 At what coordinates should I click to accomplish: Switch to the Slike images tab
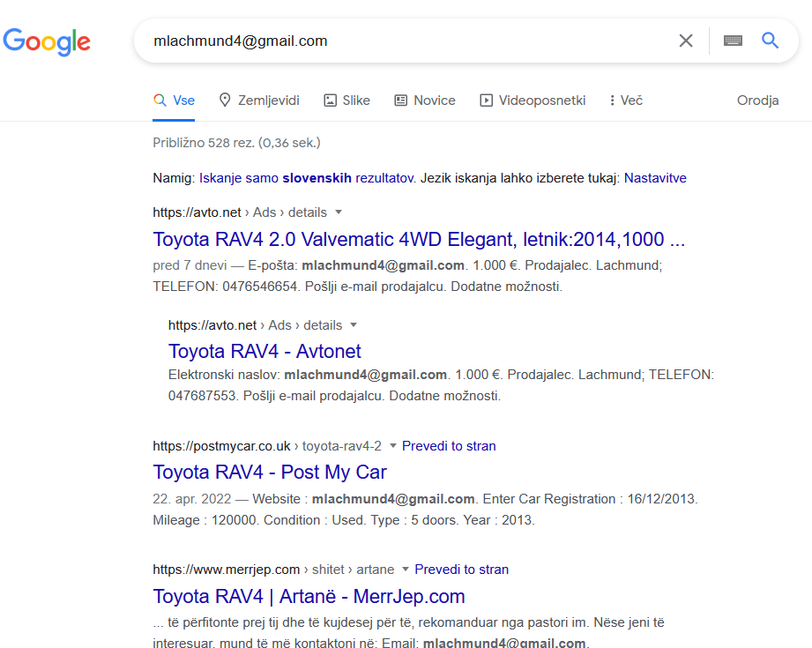coord(347,100)
